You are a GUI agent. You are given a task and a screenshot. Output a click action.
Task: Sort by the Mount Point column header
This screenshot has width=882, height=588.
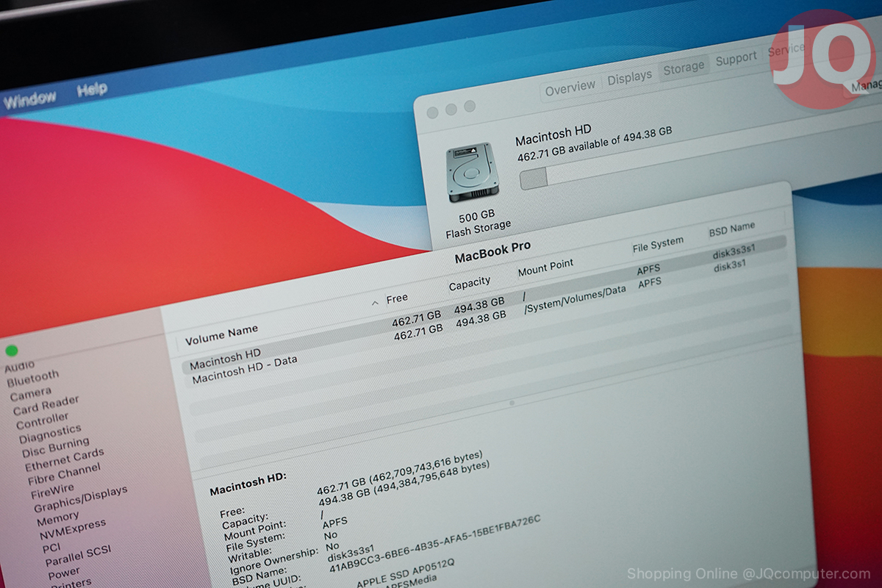pyautogui.click(x=545, y=268)
